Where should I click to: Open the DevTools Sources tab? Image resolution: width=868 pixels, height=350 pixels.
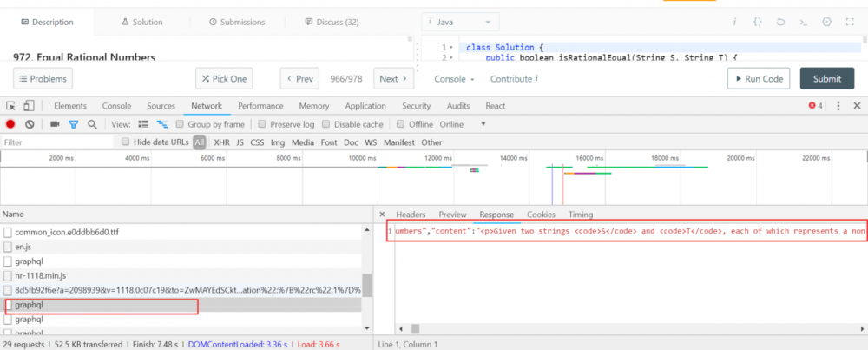[161, 106]
